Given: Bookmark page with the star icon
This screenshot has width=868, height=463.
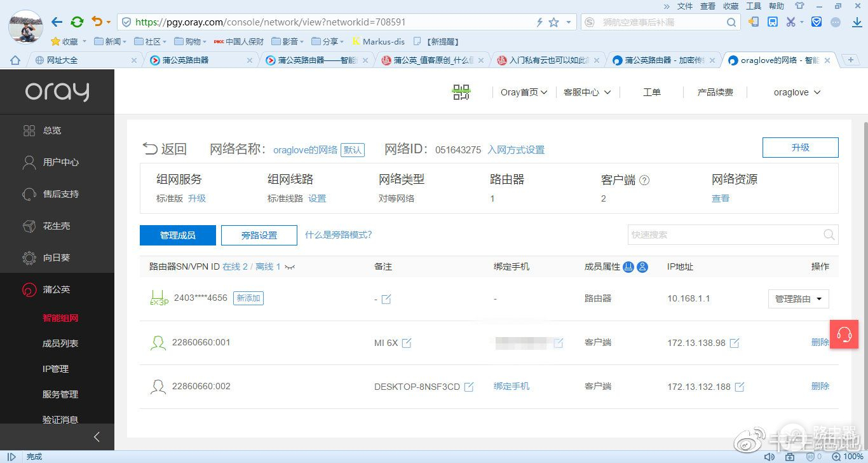Looking at the screenshot, I should [x=553, y=22].
